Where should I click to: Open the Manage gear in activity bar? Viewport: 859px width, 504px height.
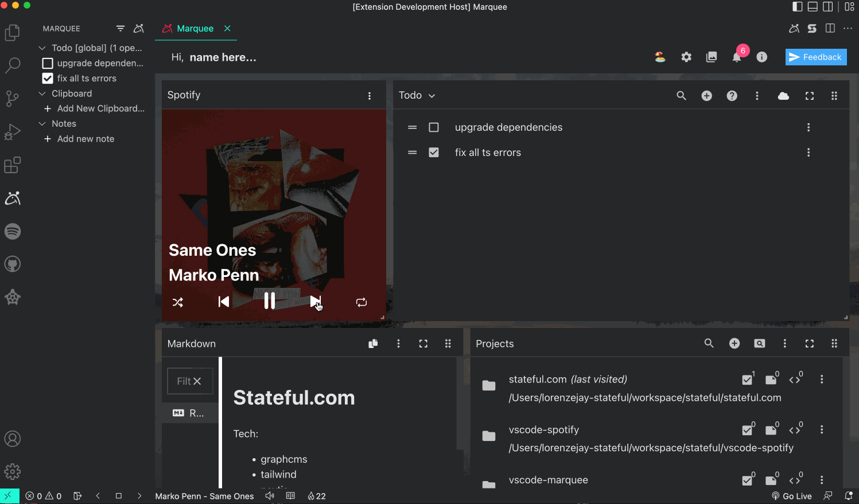coord(13,472)
